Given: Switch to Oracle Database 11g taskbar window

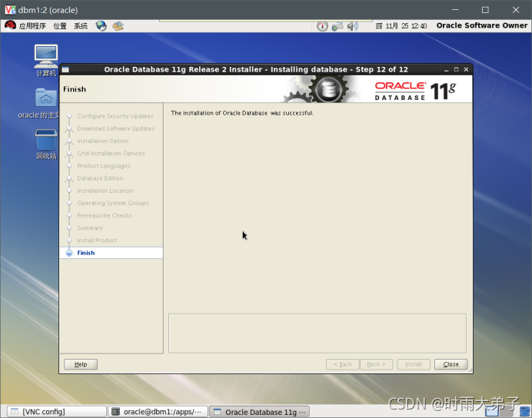Looking at the screenshot, I should coord(260,412).
